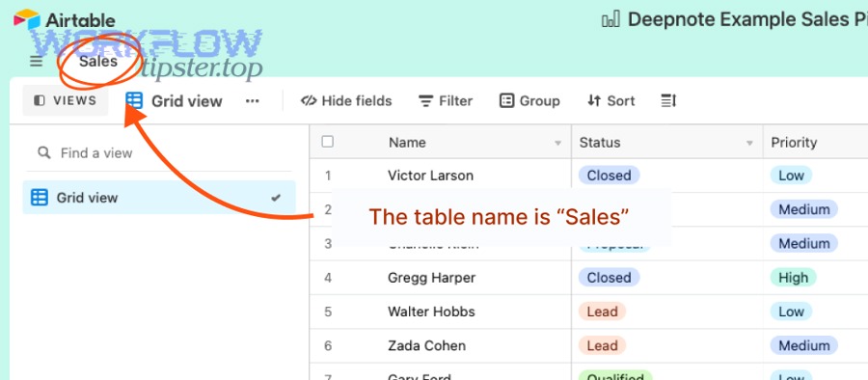Click the Priority column header
Image resolution: width=868 pixels, height=380 pixels.
pyautogui.click(x=815, y=143)
